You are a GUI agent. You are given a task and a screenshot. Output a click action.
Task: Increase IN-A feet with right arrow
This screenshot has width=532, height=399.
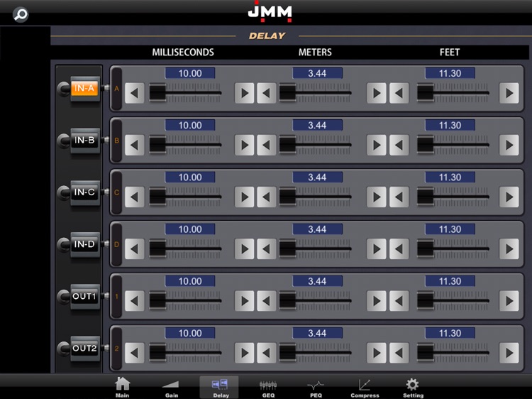[509, 93]
